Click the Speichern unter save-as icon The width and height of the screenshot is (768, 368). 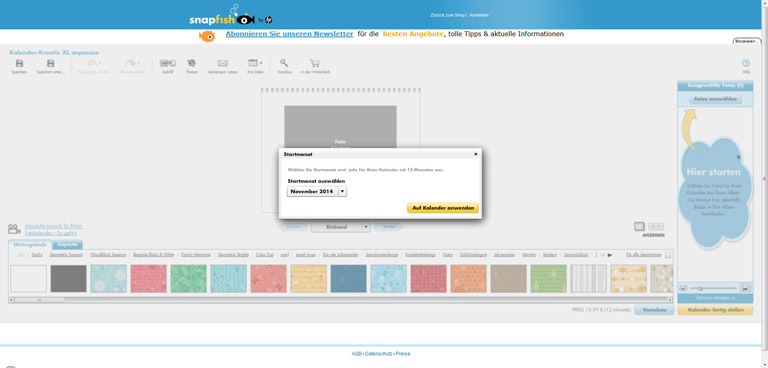[50, 64]
